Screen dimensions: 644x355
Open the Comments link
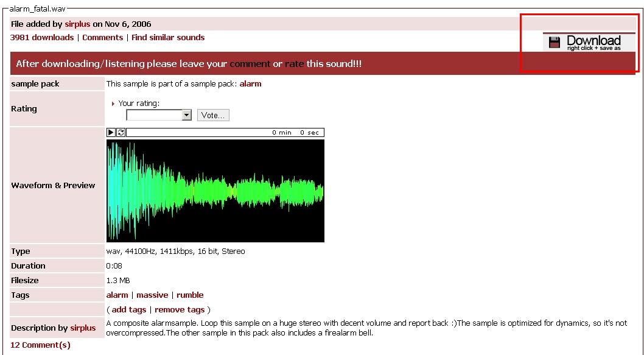103,37
